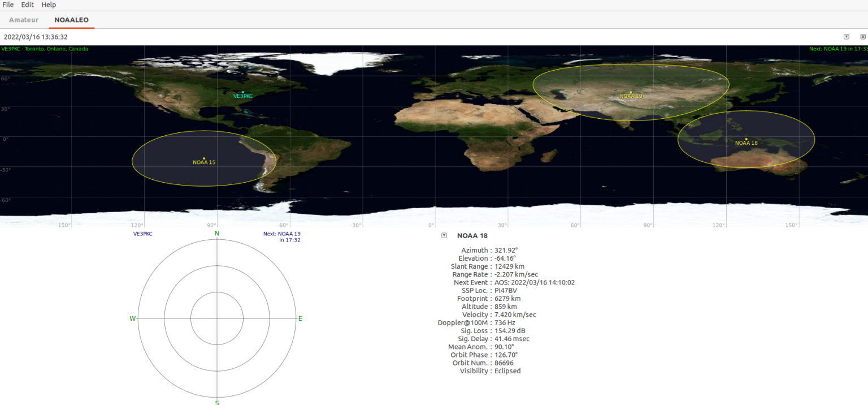Select the NOAA 19 satellite marker
868x405 pixels.
point(631,92)
